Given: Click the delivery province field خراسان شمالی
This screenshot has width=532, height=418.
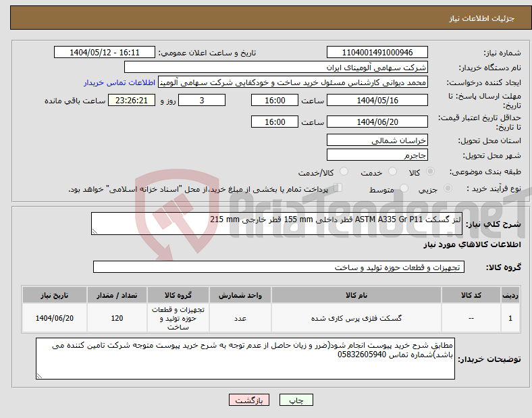Looking at the screenshot, I should (x=377, y=140).
